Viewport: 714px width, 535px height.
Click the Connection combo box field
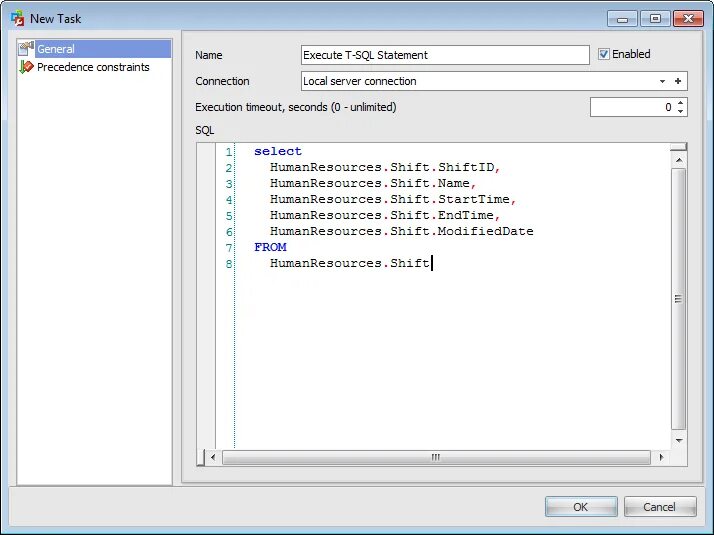494,81
